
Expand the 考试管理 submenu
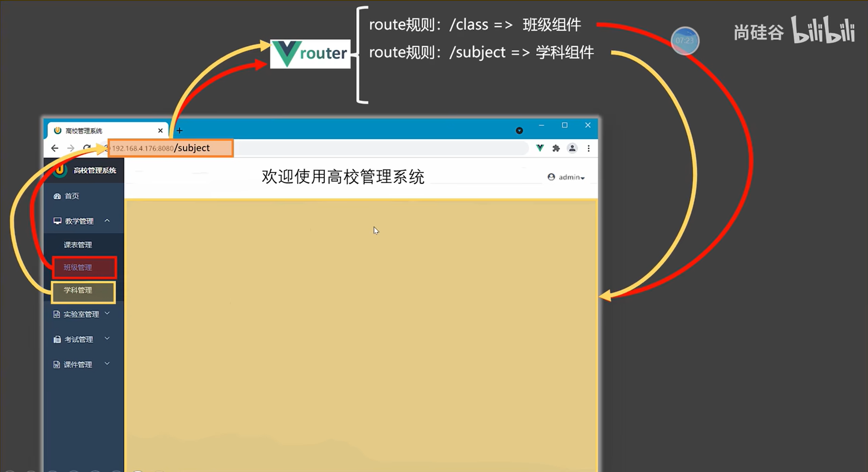[107, 339]
